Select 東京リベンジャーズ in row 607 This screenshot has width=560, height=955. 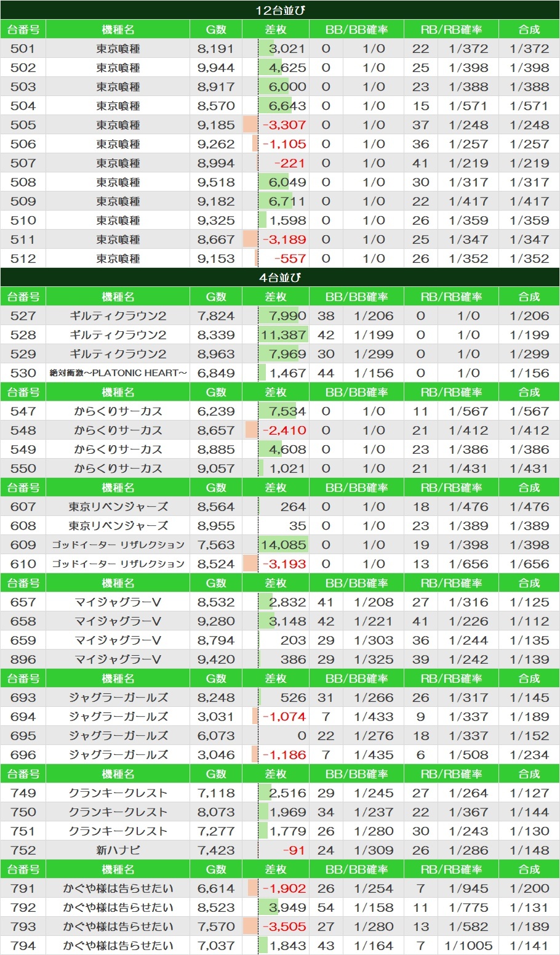click(118, 507)
